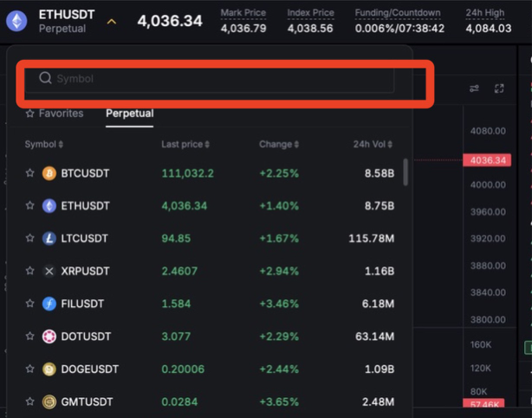The image size is (532, 418).
Task: Click the Bitcoin coin icon in the BTCUSDT row
Action: (x=49, y=173)
